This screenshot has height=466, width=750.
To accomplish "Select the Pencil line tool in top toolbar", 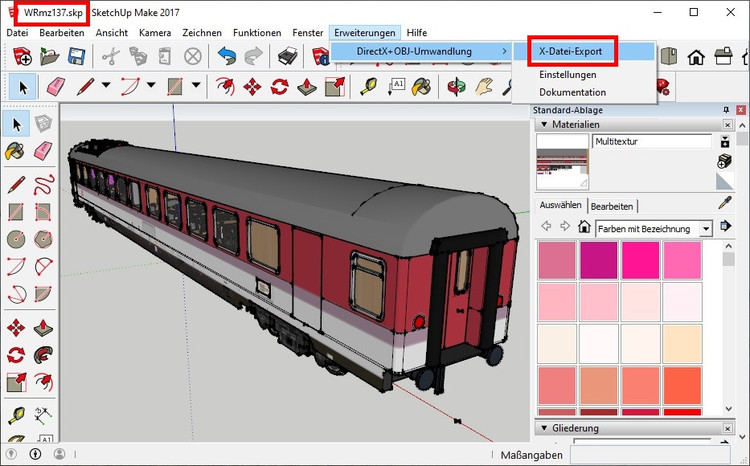I will point(85,87).
